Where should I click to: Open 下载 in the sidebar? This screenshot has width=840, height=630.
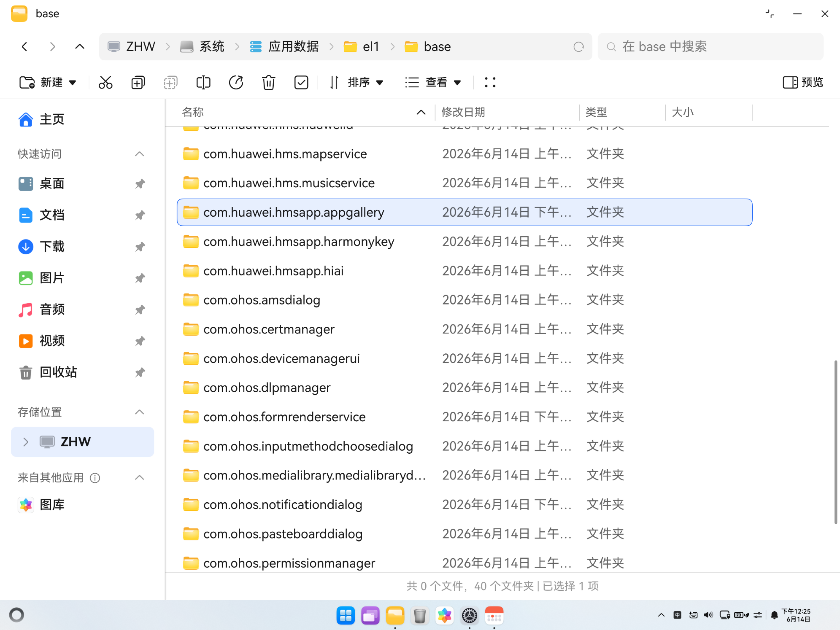tap(41, 247)
